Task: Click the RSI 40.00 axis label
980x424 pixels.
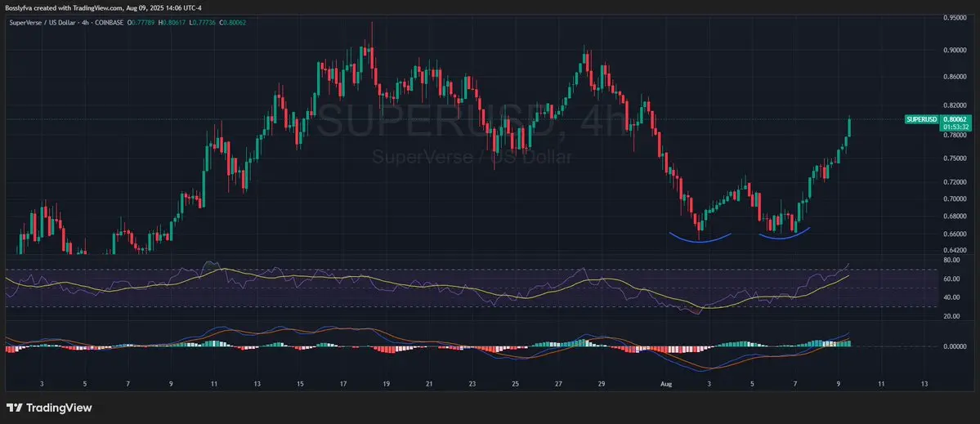Action: 952,298
